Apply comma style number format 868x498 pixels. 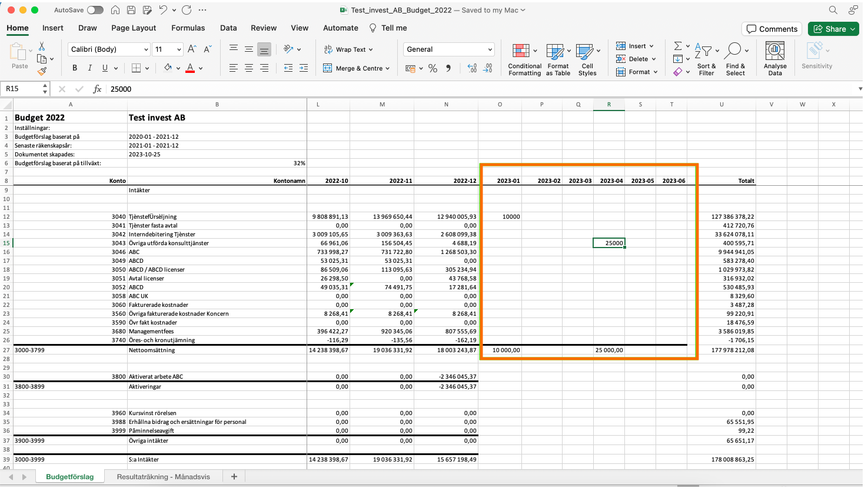tap(448, 68)
